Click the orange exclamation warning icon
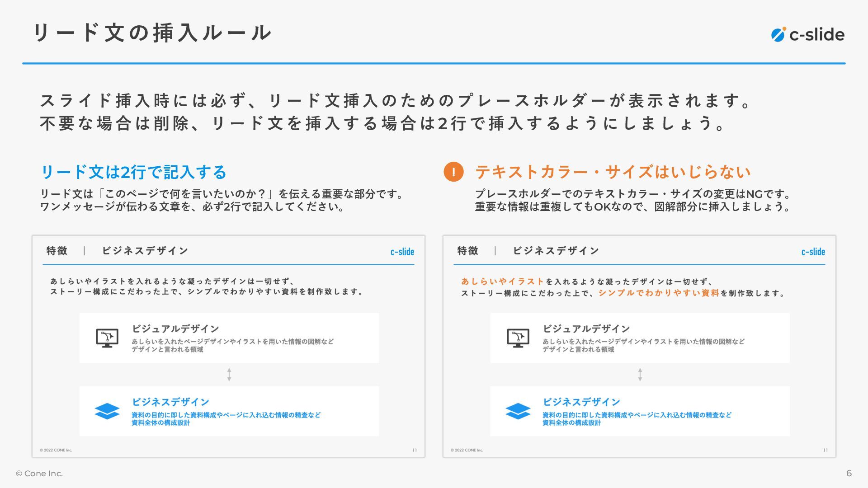 coord(453,172)
